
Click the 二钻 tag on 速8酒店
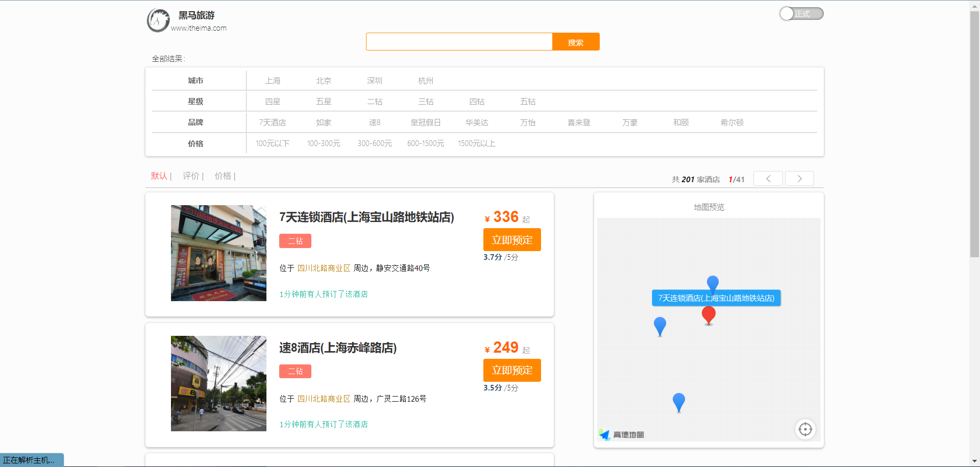point(295,372)
